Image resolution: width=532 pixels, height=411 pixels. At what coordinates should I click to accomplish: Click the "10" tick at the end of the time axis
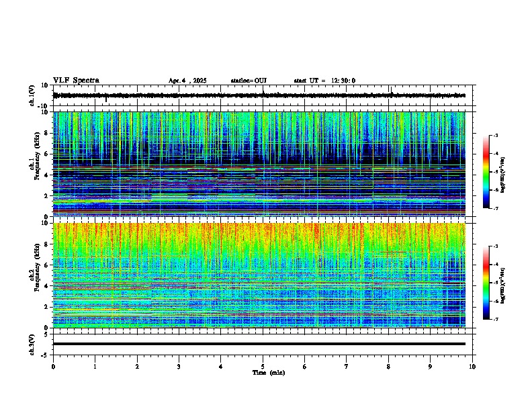coord(472,367)
